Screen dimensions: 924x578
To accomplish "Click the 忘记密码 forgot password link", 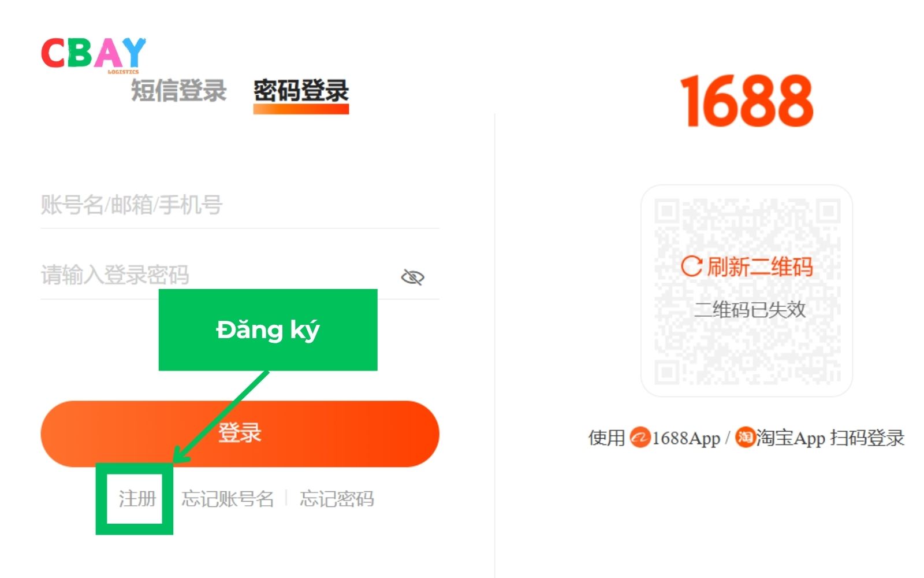I will [x=337, y=499].
